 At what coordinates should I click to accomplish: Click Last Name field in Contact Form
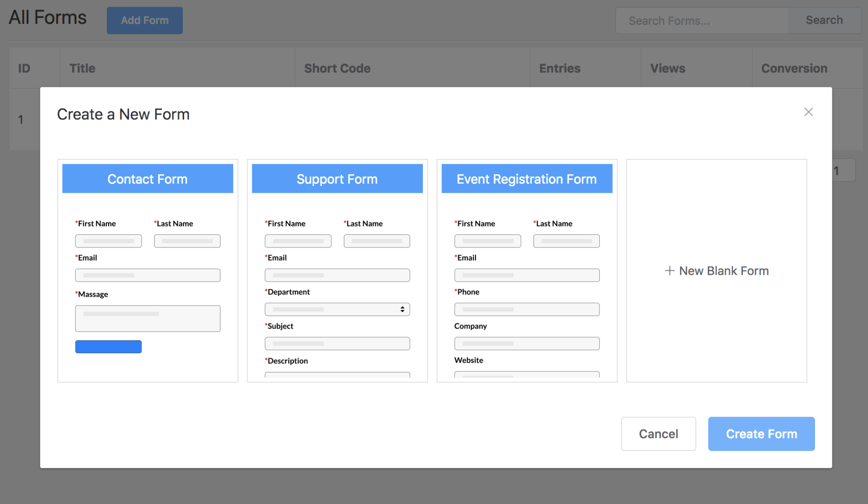(187, 241)
